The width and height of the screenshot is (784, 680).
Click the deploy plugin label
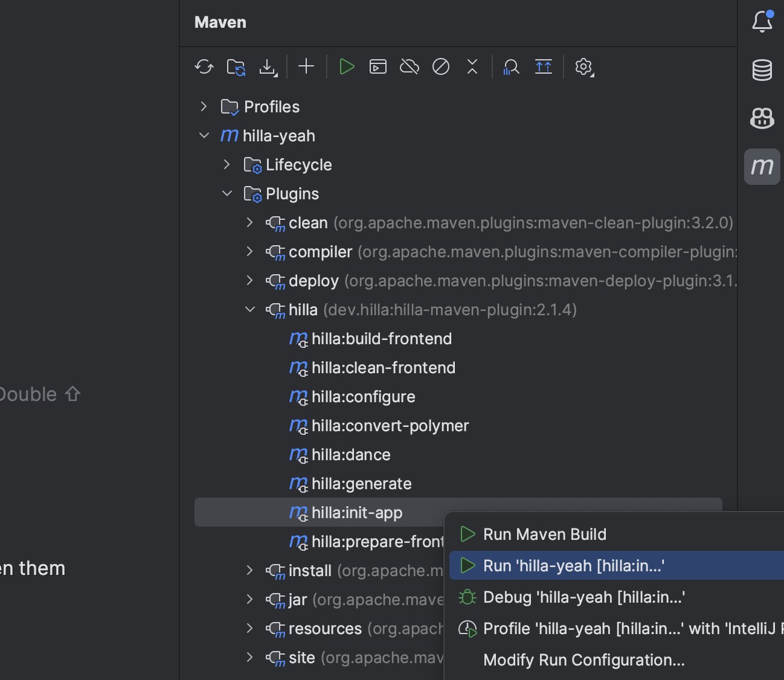click(x=314, y=281)
